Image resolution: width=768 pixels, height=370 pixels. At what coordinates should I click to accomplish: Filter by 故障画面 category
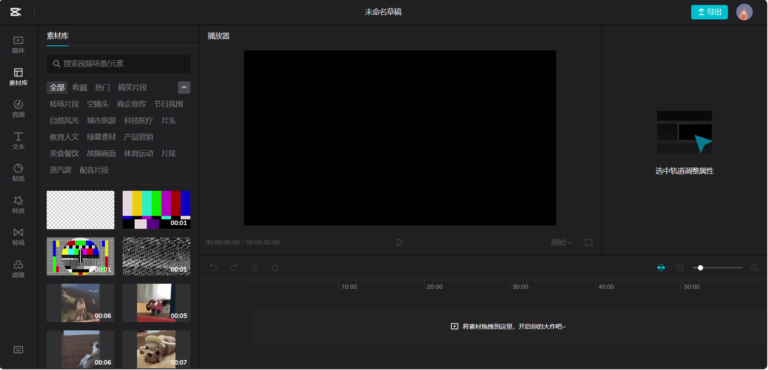tap(101, 154)
